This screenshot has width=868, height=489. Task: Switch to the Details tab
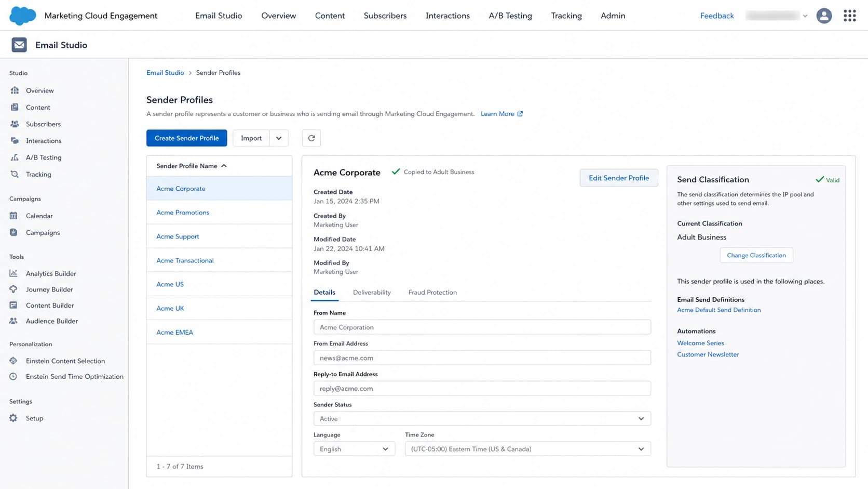click(x=324, y=293)
